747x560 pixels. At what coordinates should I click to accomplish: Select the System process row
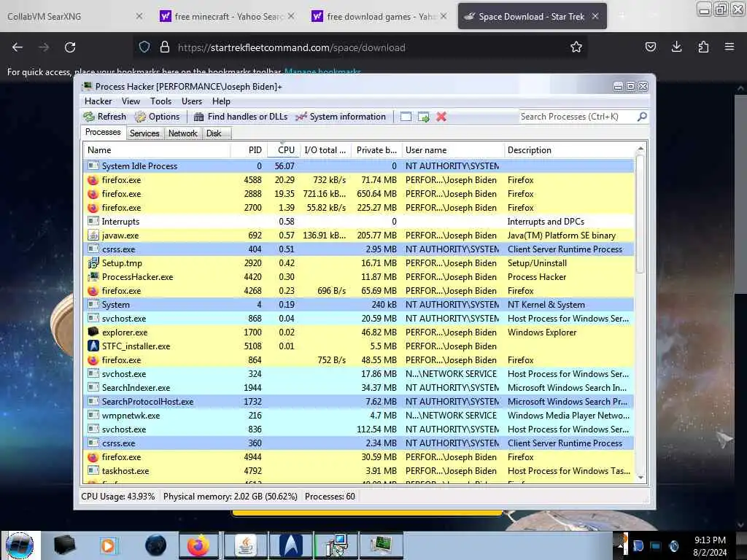tap(359, 305)
